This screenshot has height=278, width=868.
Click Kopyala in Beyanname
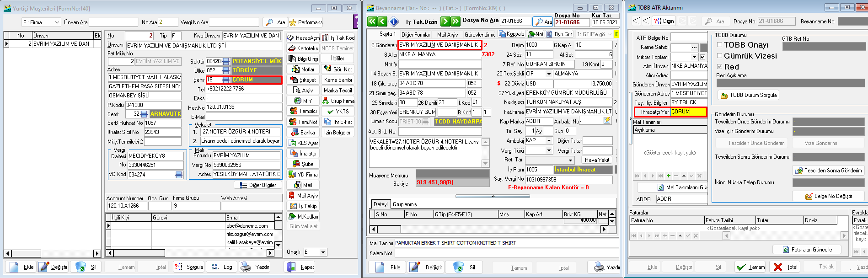click(512, 34)
